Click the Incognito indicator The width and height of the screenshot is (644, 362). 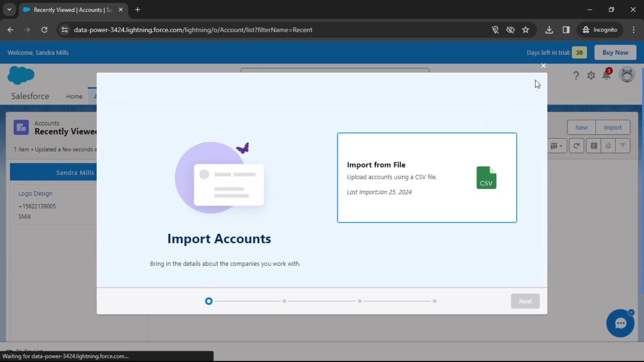600,30
